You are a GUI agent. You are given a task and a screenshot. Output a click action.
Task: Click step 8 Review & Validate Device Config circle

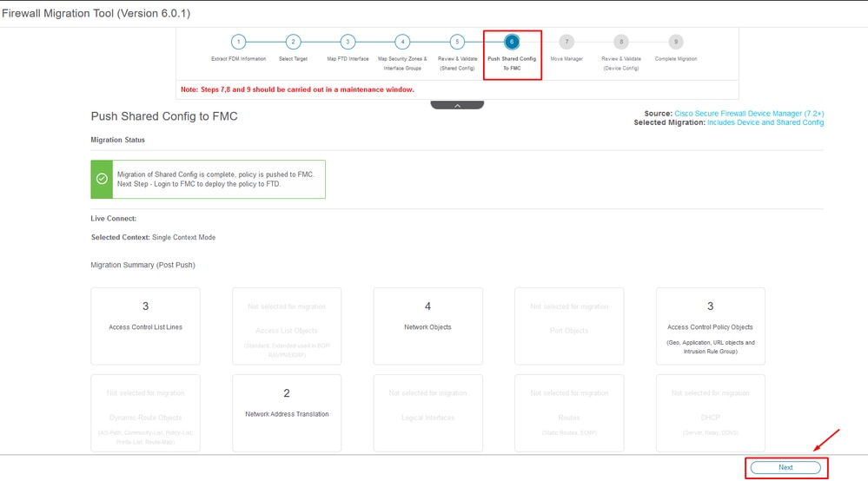(621, 42)
